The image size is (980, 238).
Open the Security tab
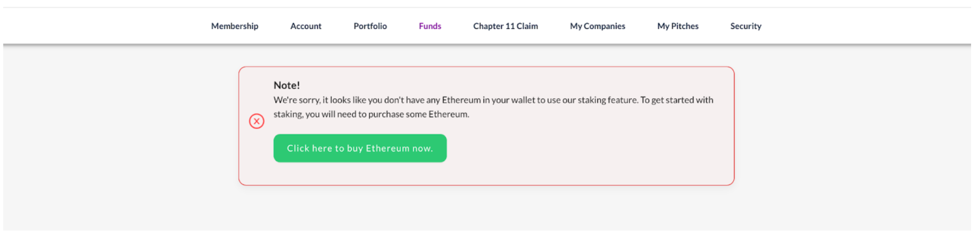coord(746,26)
